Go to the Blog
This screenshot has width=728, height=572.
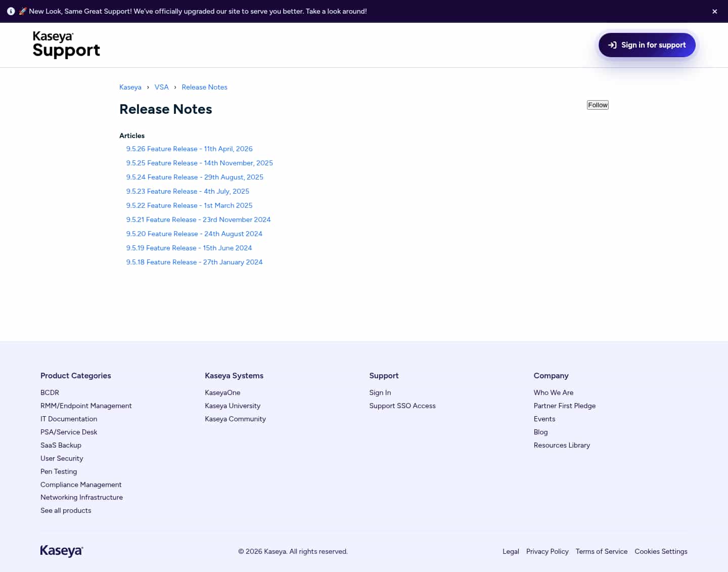pos(540,432)
